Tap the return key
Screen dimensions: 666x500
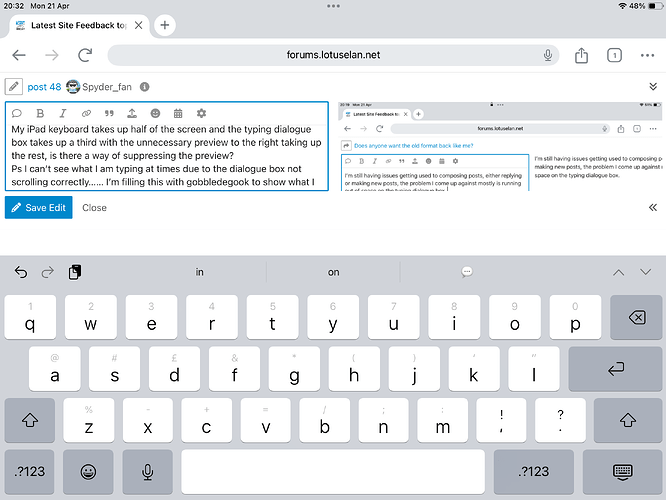click(615, 369)
